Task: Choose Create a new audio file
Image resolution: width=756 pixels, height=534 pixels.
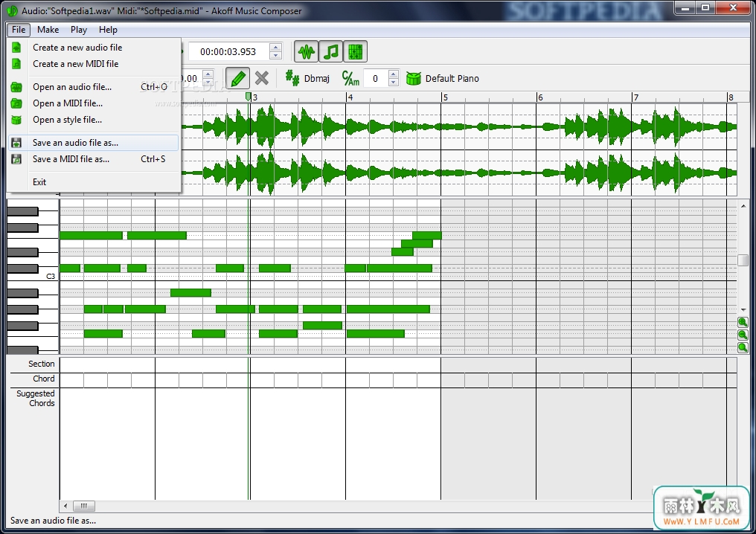Action: 94,48
